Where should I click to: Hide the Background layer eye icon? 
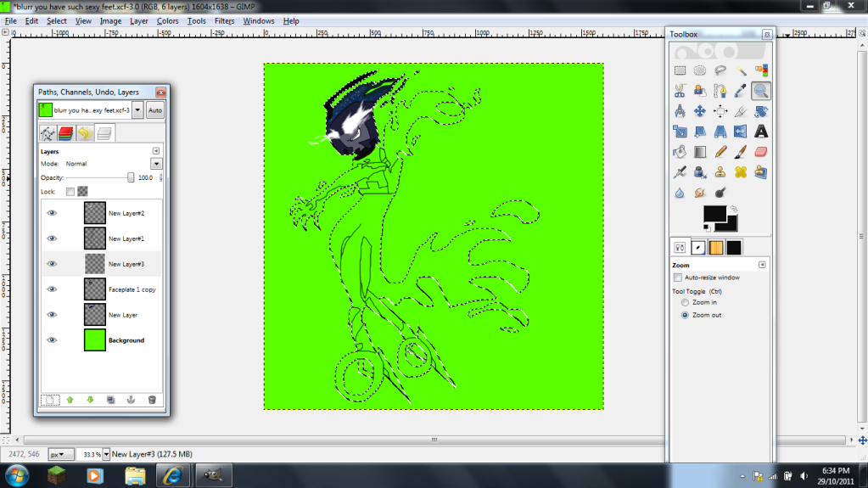52,340
